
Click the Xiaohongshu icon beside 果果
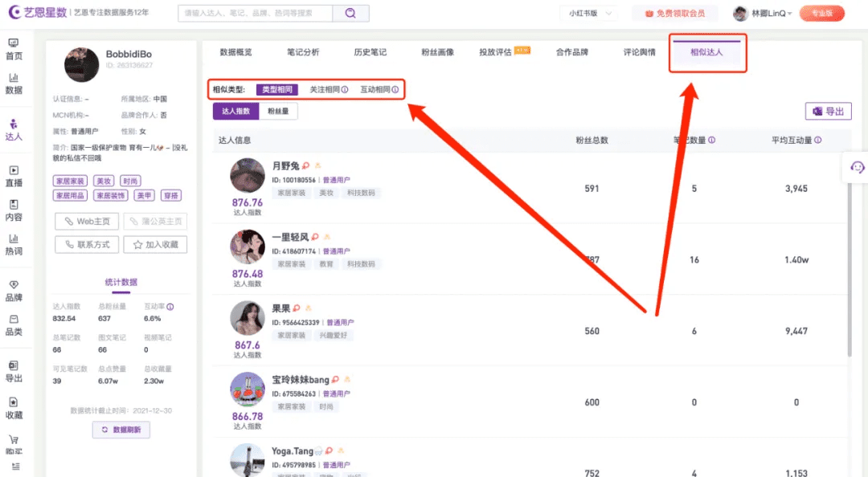(297, 308)
